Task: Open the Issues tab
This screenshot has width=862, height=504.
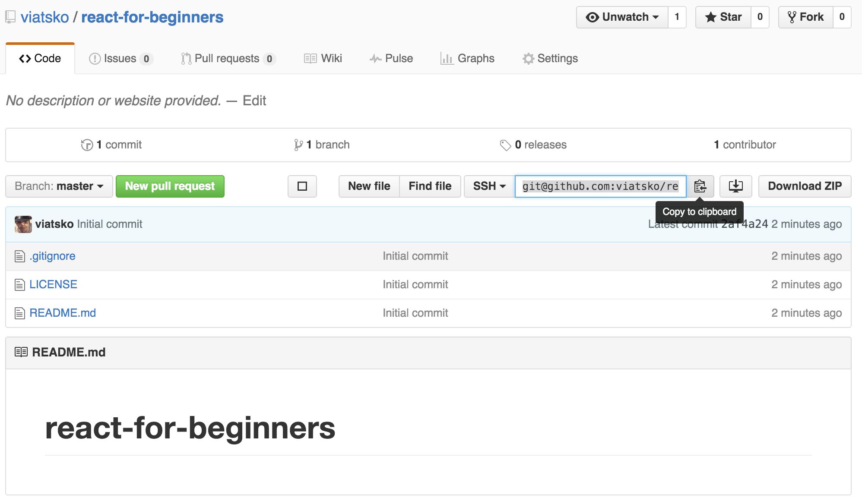Action: [121, 59]
